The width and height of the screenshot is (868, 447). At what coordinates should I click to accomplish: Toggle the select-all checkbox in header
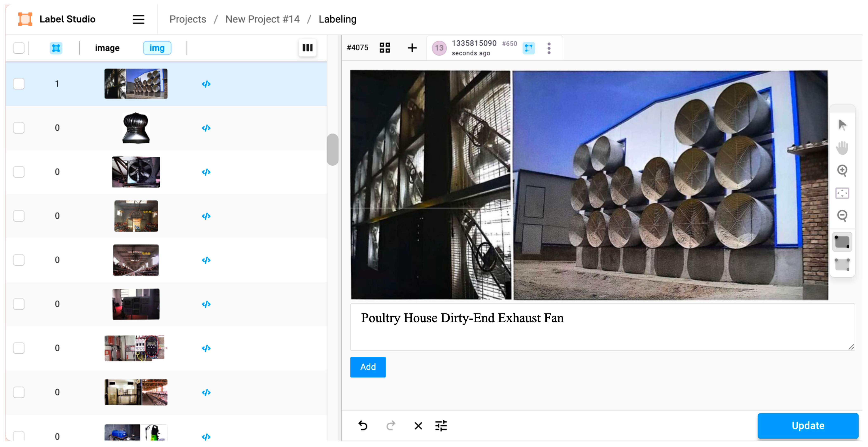coord(19,48)
